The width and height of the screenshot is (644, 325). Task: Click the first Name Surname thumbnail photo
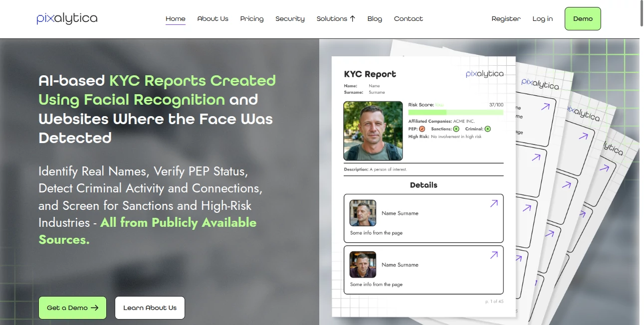[x=363, y=213]
